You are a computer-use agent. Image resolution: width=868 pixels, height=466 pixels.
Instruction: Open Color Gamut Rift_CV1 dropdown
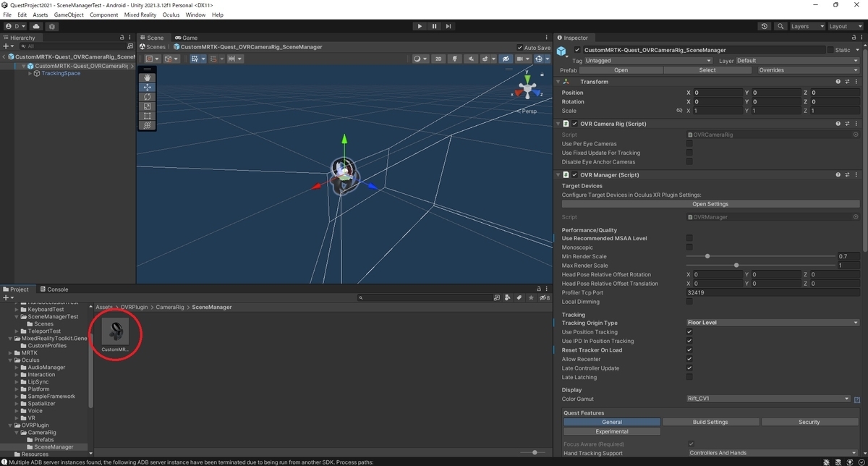(x=768, y=399)
